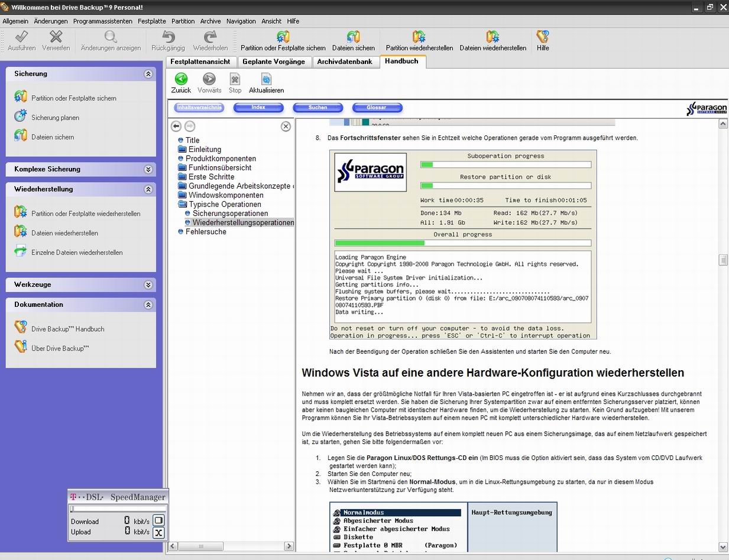Open the Programmassistenten menu
Screen dimensions: 729x560
tap(103, 21)
